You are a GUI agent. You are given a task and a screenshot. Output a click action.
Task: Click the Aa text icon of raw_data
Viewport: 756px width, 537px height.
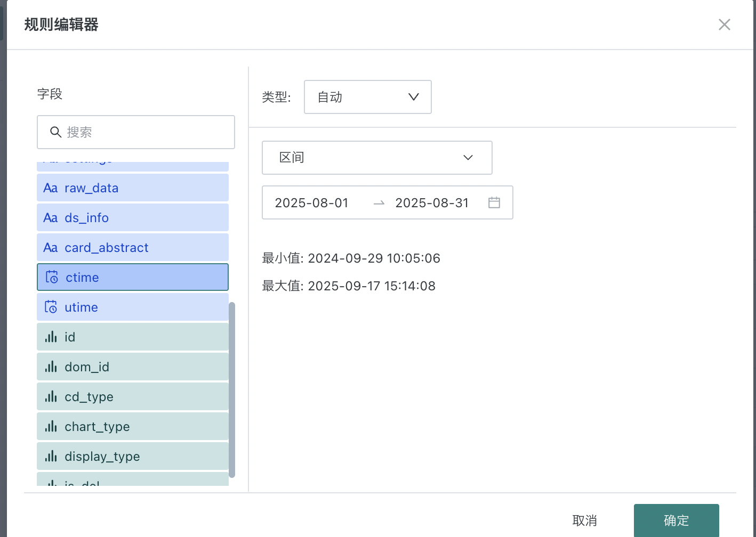point(51,188)
